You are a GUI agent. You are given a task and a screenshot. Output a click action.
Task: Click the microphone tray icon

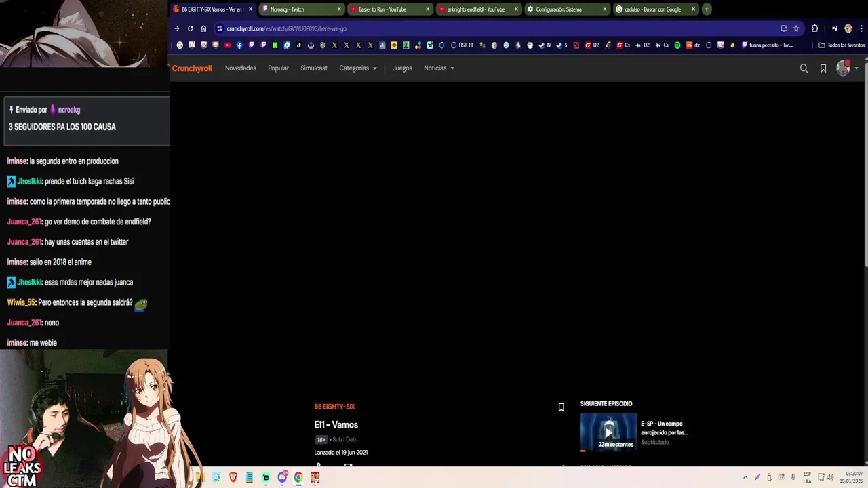793,477
